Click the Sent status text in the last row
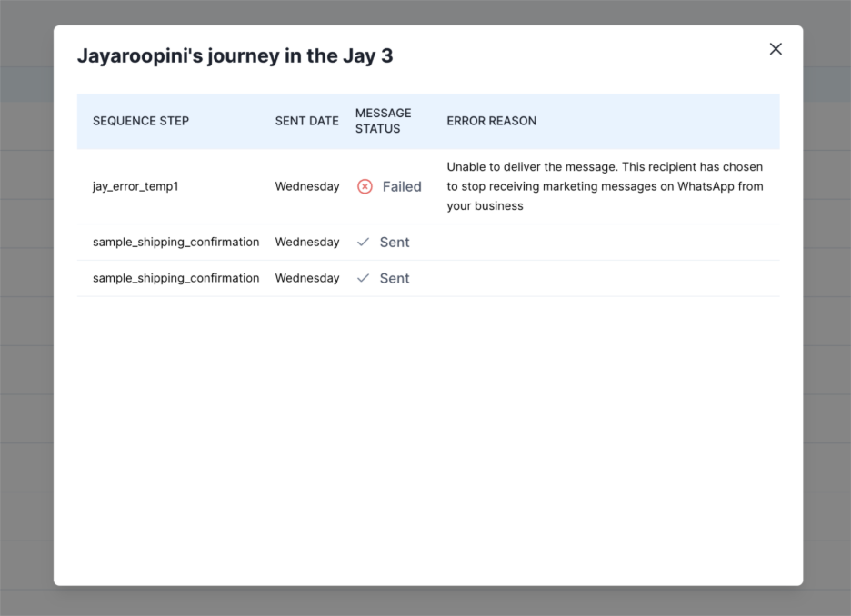 coord(395,278)
